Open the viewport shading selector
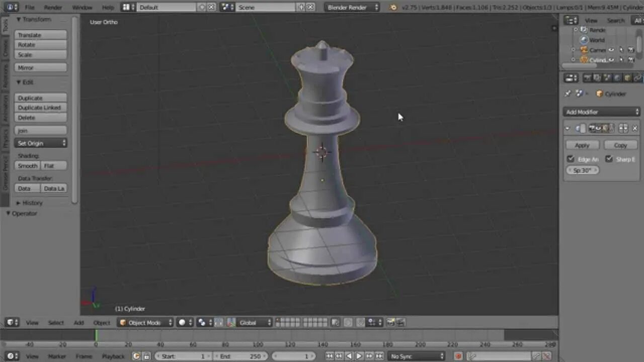 click(185, 322)
